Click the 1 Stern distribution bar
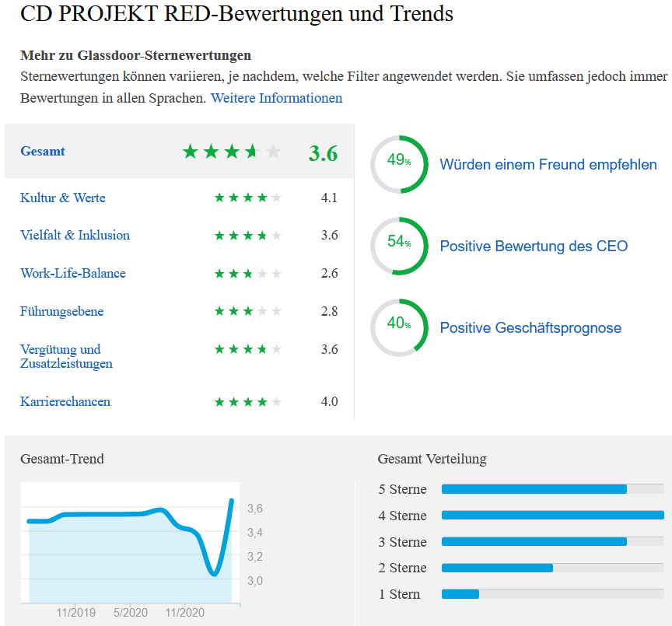 553,594
